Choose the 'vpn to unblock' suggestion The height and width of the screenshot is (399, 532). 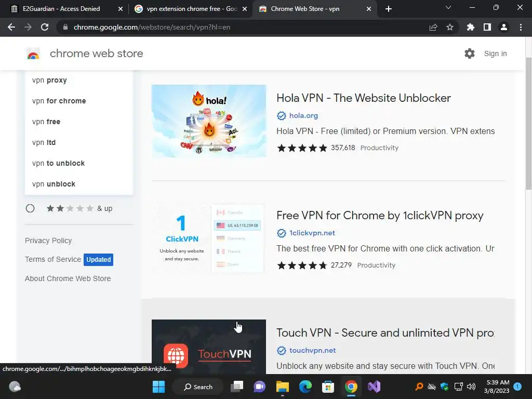(x=79, y=163)
